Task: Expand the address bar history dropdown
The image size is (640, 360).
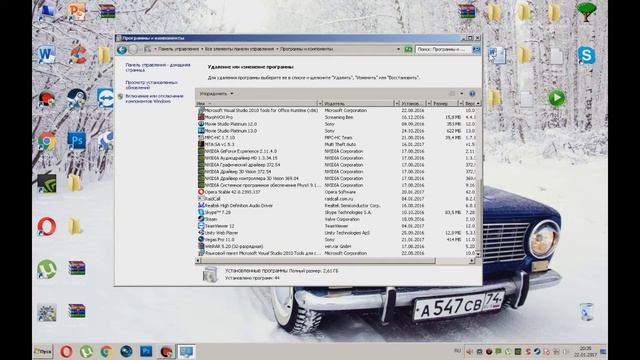Action: (398, 49)
